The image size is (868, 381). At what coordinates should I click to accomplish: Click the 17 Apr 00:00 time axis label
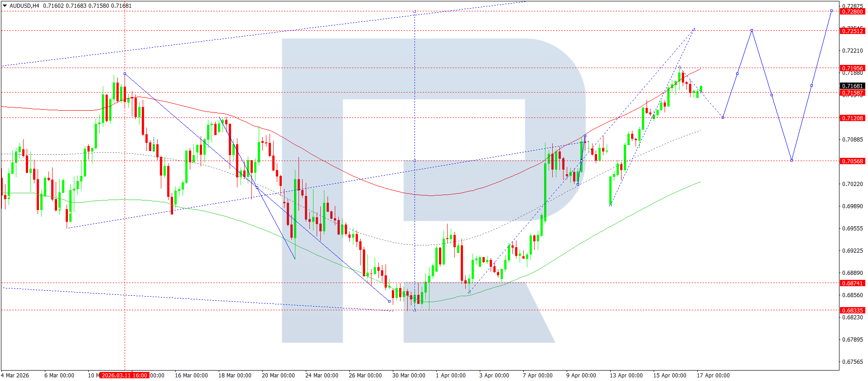pyautogui.click(x=713, y=375)
